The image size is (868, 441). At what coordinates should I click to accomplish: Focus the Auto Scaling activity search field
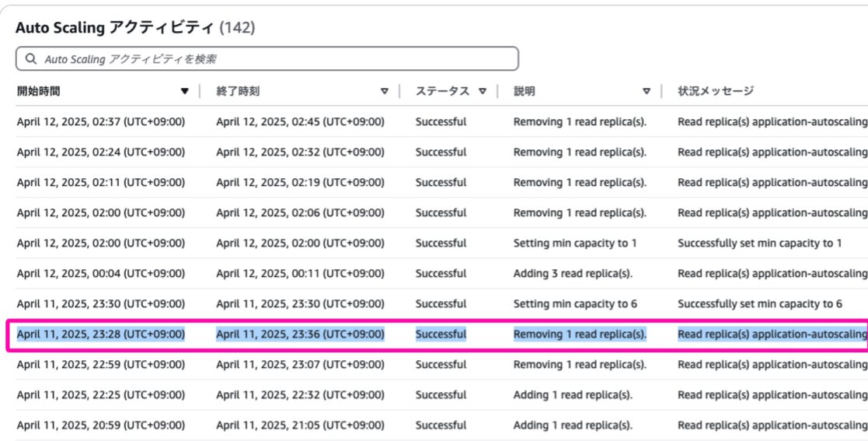pyautogui.click(x=267, y=59)
